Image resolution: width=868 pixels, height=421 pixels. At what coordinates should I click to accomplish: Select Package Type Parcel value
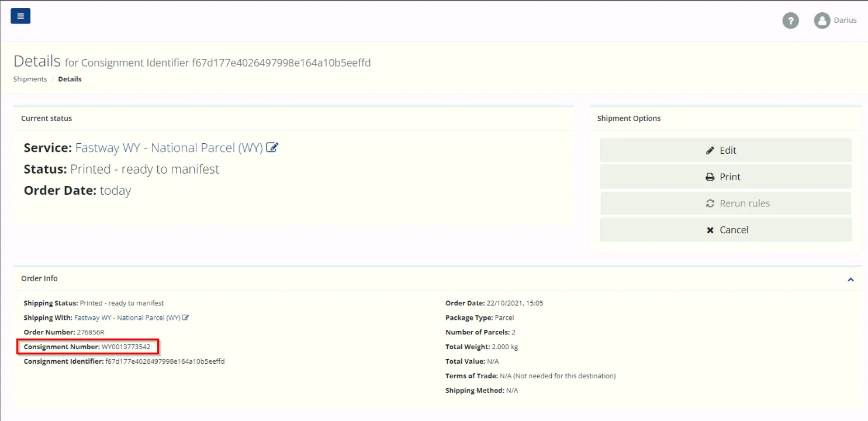pyautogui.click(x=504, y=318)
